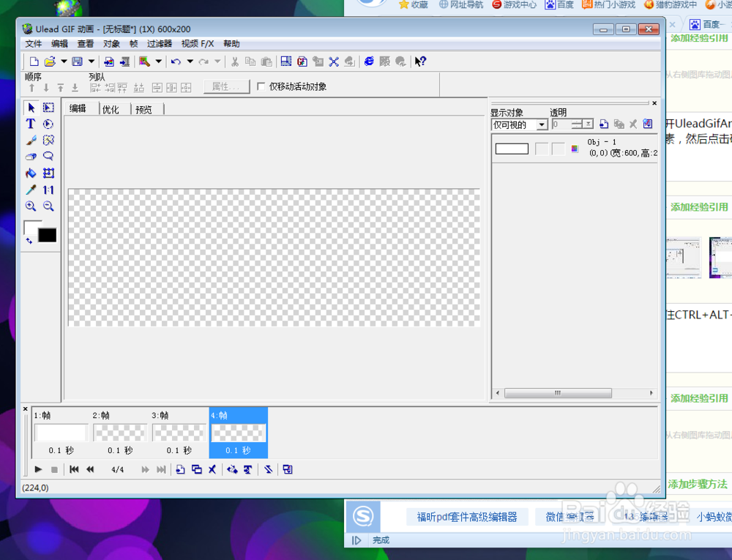732x560 pixels.
Task: Swap foreground and background colors icon
Action: 29,241
